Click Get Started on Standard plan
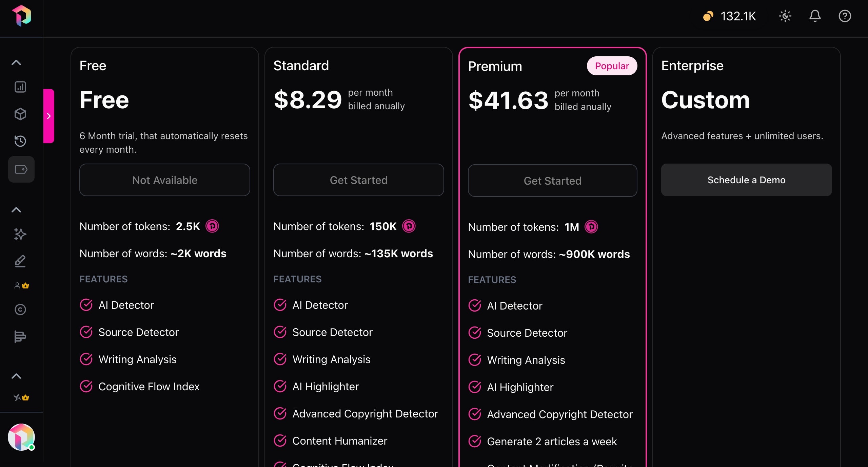The image size is (868, 467). (358, 180)
